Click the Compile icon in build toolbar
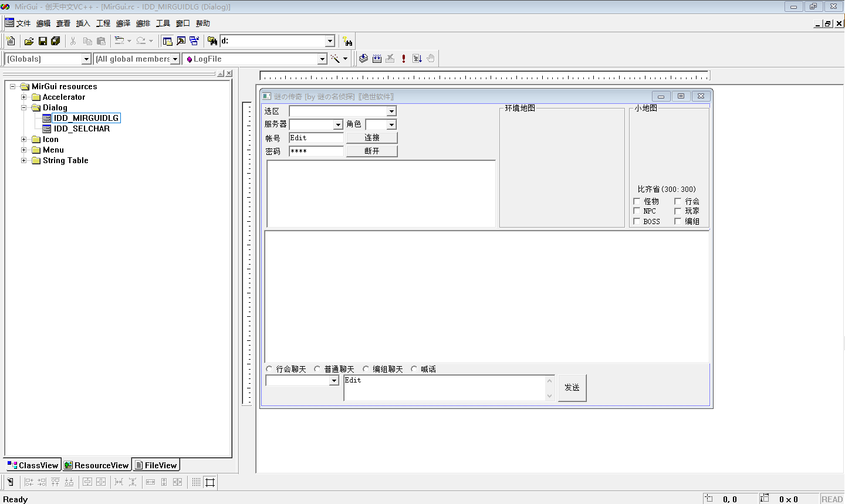Viewport: 845px width, 504px height. pos(363,59)
